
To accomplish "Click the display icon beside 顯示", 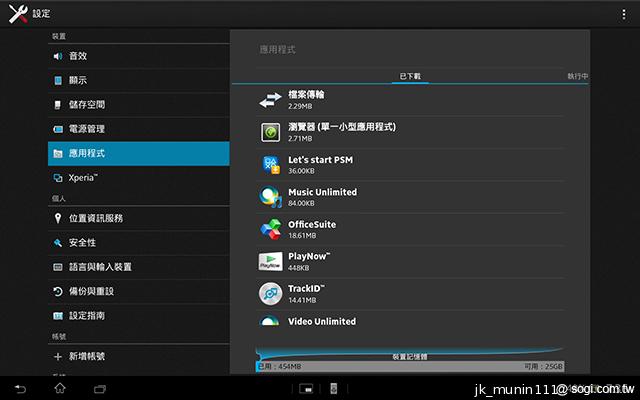I will coord(58,80).
